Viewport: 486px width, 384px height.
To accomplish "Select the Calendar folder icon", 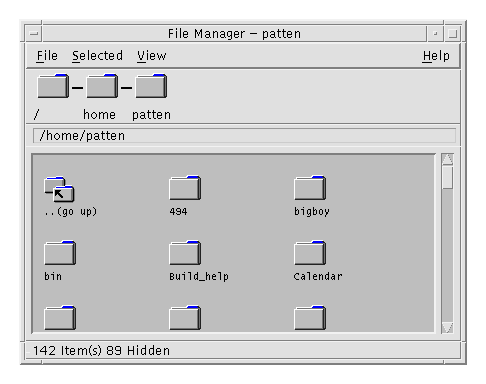I will pyautogui.click(x=310, y=253).
